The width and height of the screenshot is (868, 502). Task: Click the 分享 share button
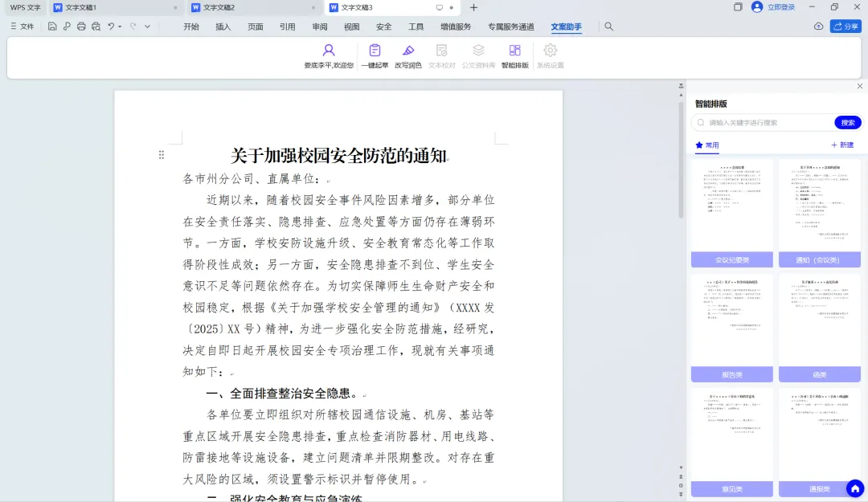tap(845, 26)
